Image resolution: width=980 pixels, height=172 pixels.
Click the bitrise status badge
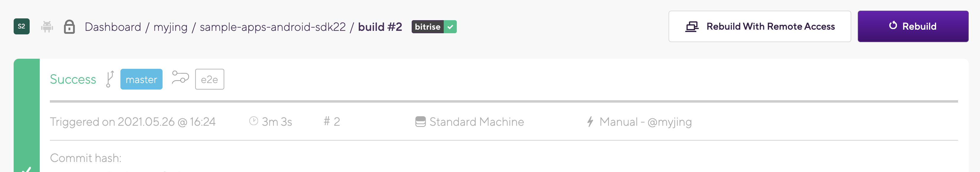(x=434, y=27)
